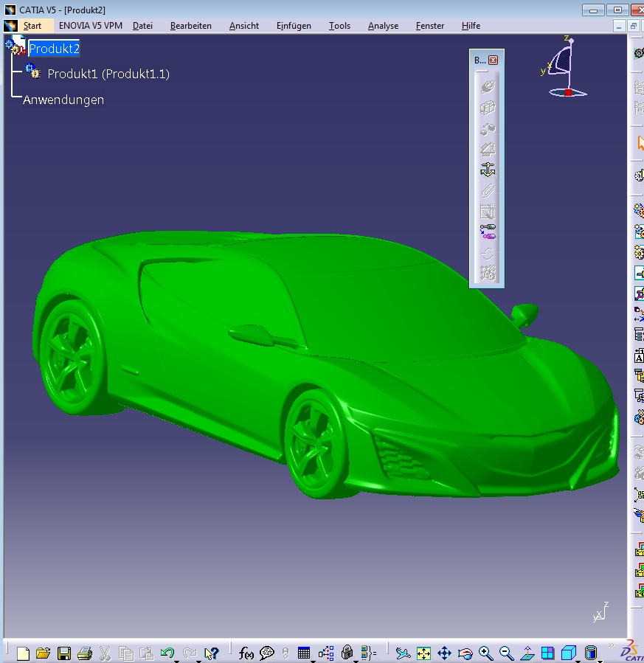Create a multi-view layout
Screen dimensions: 644x663
[x=547, y=653]
